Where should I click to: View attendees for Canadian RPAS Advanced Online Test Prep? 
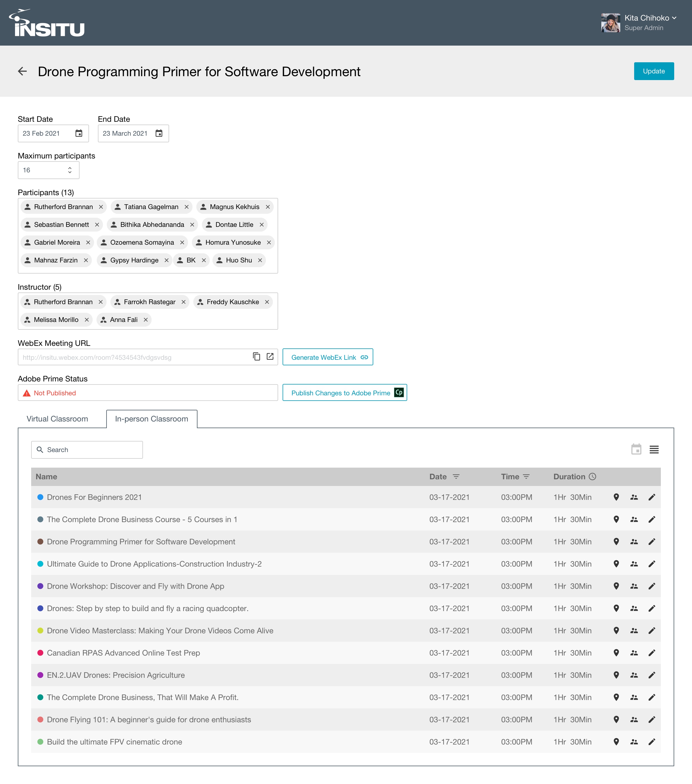click(x=634, y=653)
